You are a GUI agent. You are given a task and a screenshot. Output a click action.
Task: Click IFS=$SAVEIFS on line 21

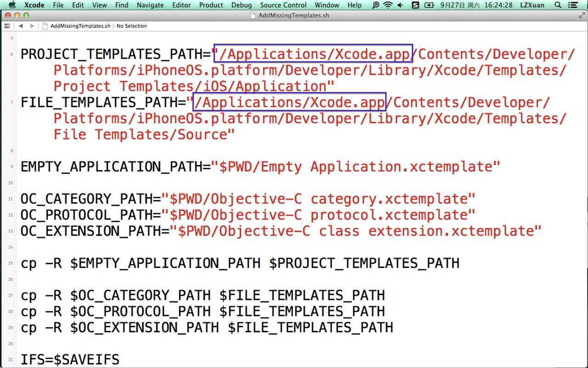(x=70, y=360)
